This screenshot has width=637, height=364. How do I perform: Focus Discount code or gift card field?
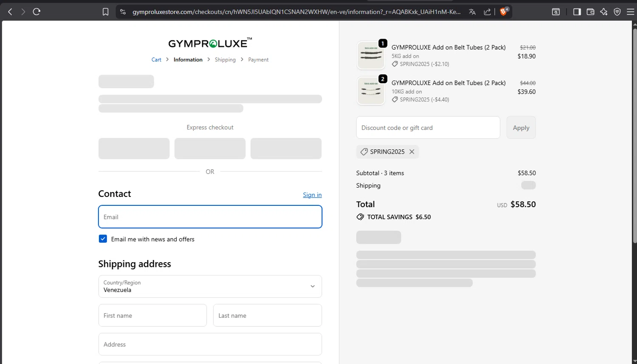coord(428,128)
